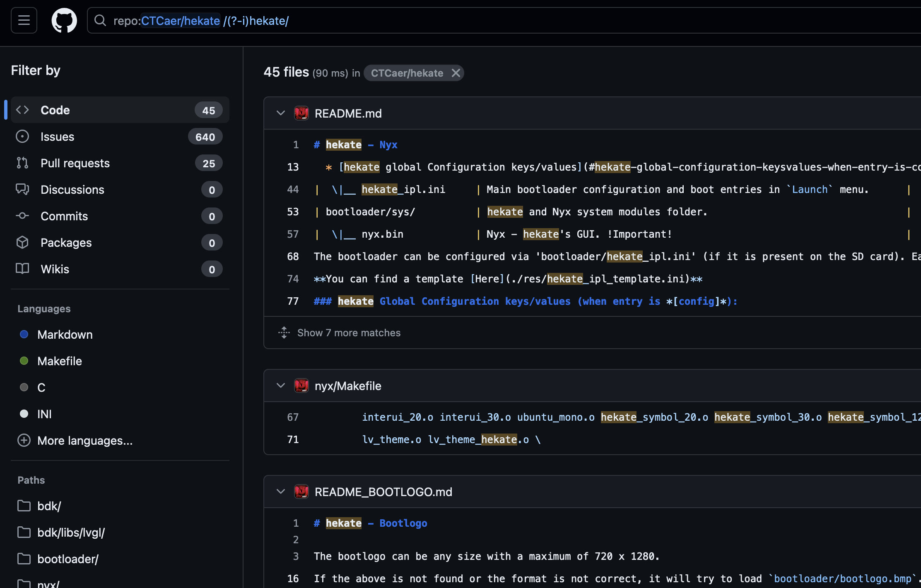Viewport: 921px width, 588px height.
Task: Click the 640 Issues count badge
Action: pos(205,137)
